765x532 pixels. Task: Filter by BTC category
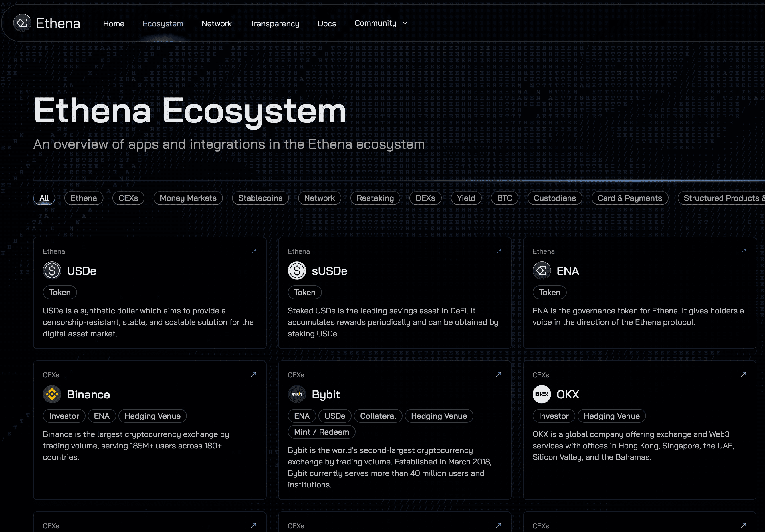[x=505, y=198]
